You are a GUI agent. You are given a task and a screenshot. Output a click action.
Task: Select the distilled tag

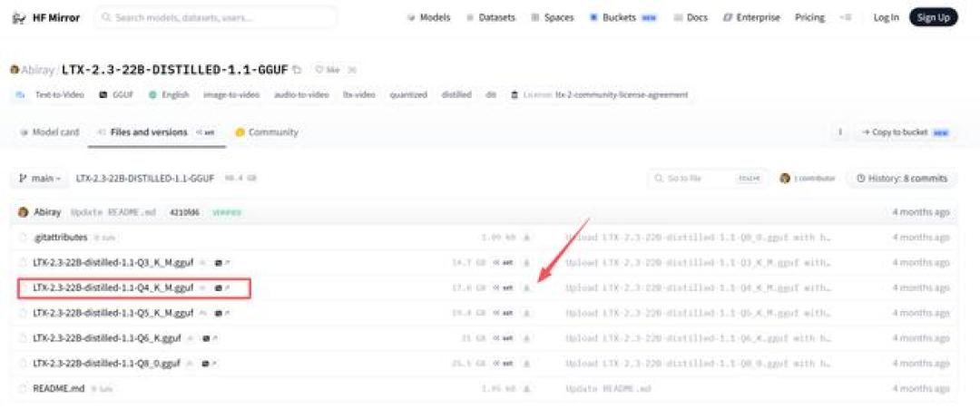(456, 95)
